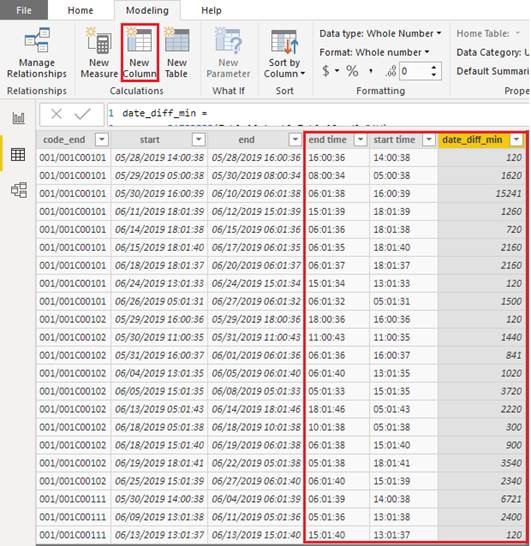Apply currency format dollar icon

pyautogui.click(x=326, y=71)
